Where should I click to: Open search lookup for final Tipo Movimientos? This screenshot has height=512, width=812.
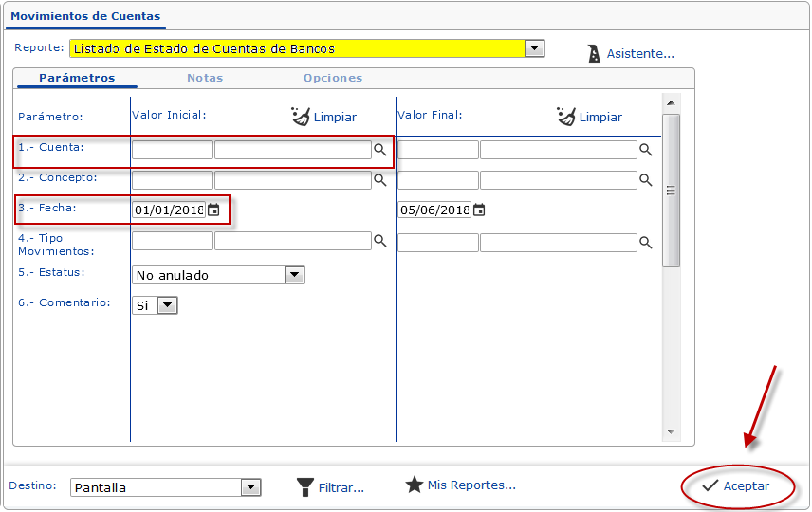click(x=645, y=243)
